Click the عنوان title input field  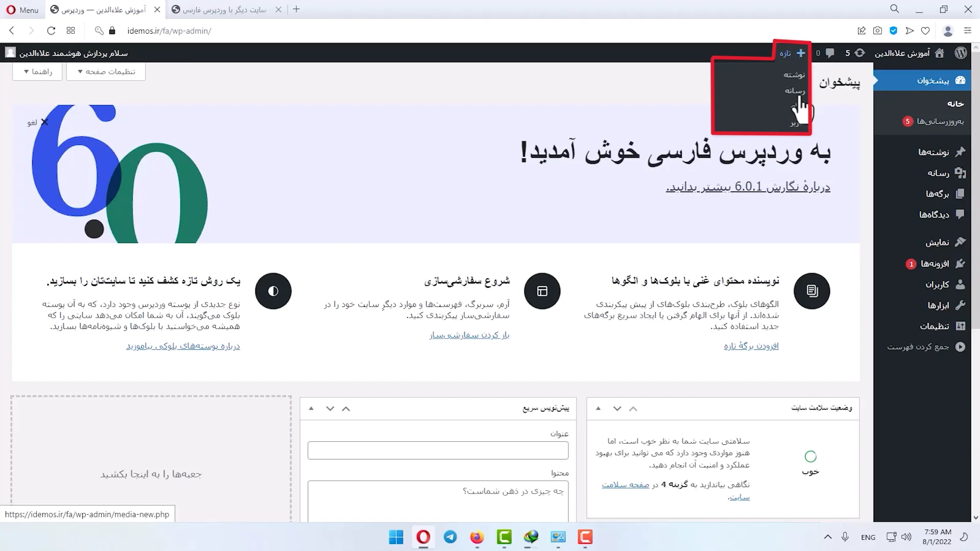point(438,450)
